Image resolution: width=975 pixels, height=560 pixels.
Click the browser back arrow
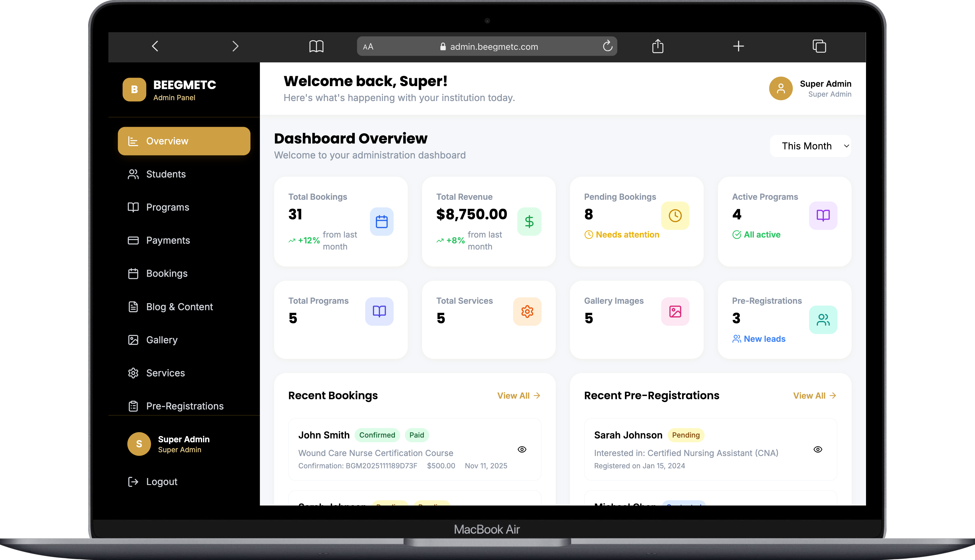pos(155,46)
